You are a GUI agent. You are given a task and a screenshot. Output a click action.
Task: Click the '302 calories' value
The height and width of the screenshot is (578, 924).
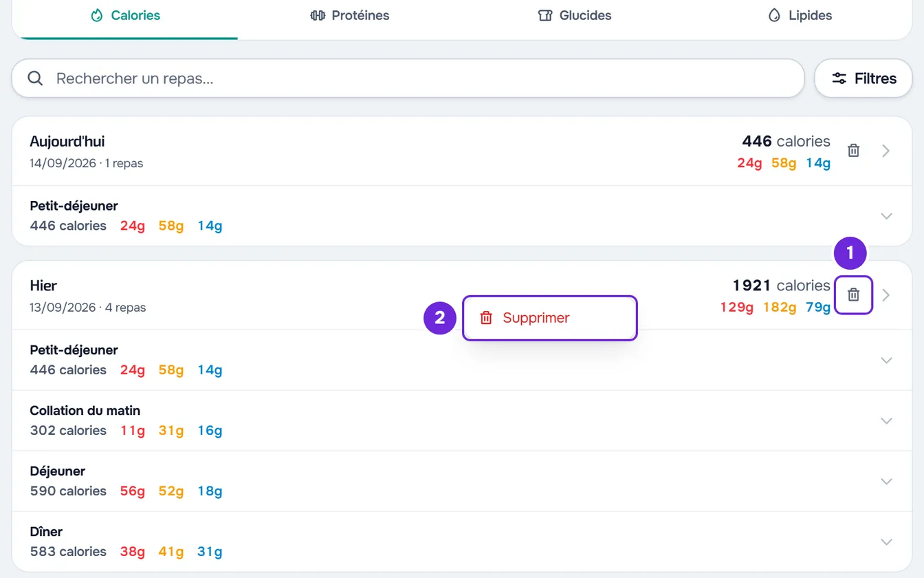click(68, 431)
